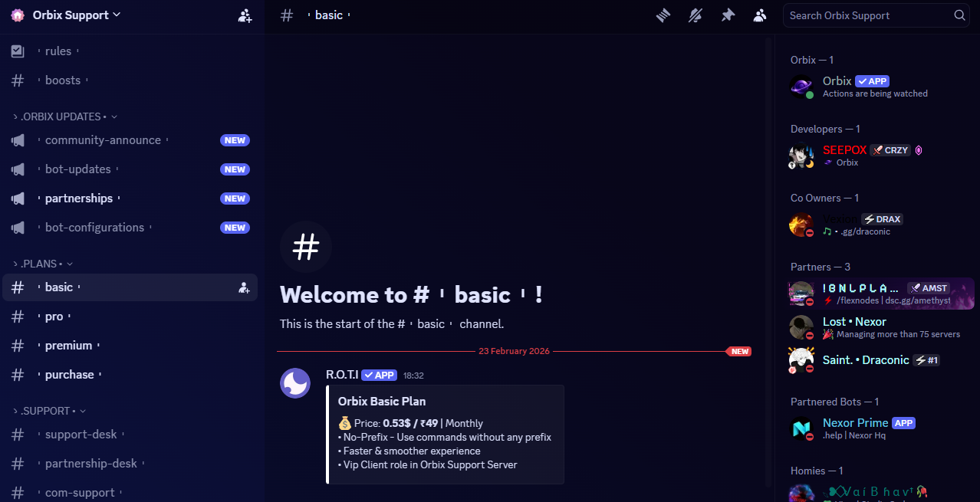Click the invite people icon beside server name
Screen dimensions: 980x502
point(245,15)
